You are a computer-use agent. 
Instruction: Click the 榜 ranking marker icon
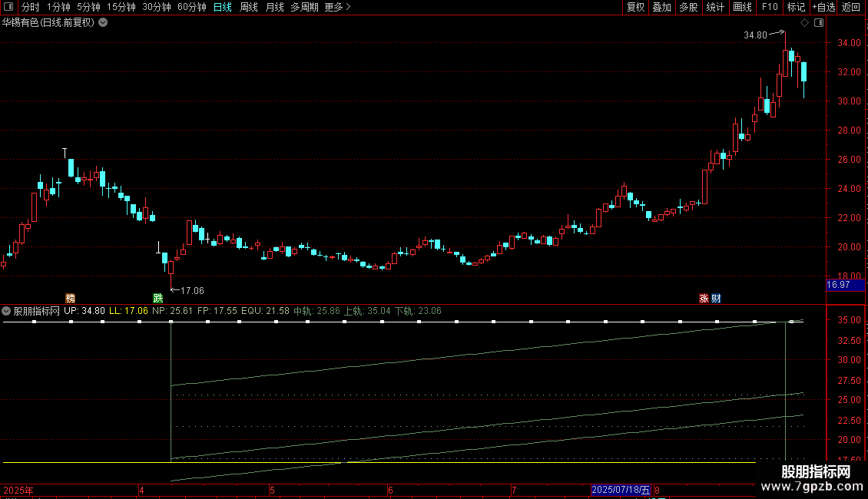tap(70, 298)
